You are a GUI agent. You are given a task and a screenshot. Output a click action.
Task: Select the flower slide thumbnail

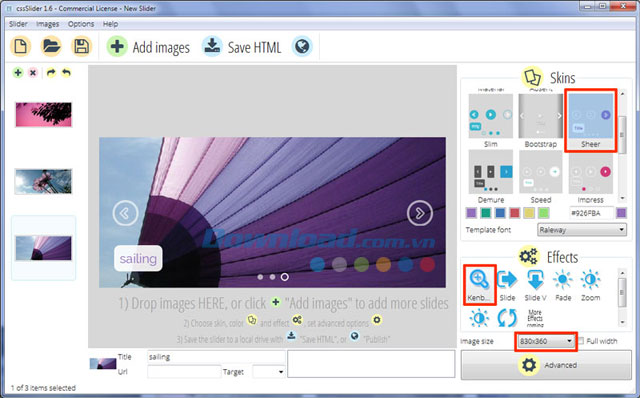coord(43,181)
